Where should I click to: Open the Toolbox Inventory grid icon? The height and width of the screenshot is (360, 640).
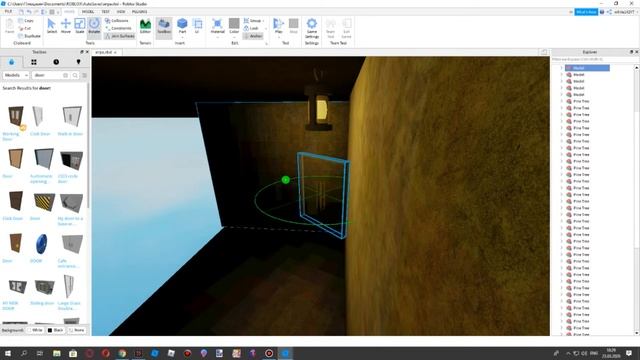click(34, 62)
